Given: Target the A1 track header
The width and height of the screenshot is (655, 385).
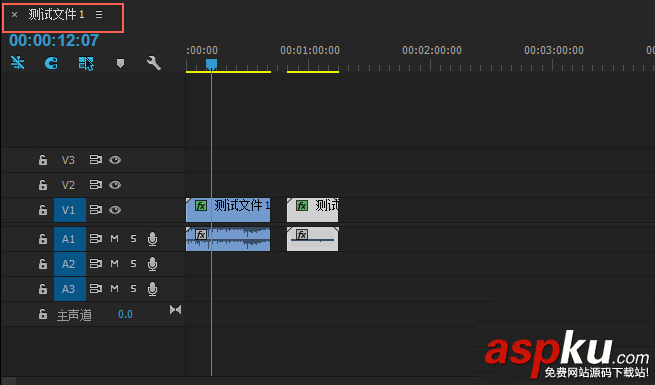Looking at the screenshot, I should [x=70, y=239].
